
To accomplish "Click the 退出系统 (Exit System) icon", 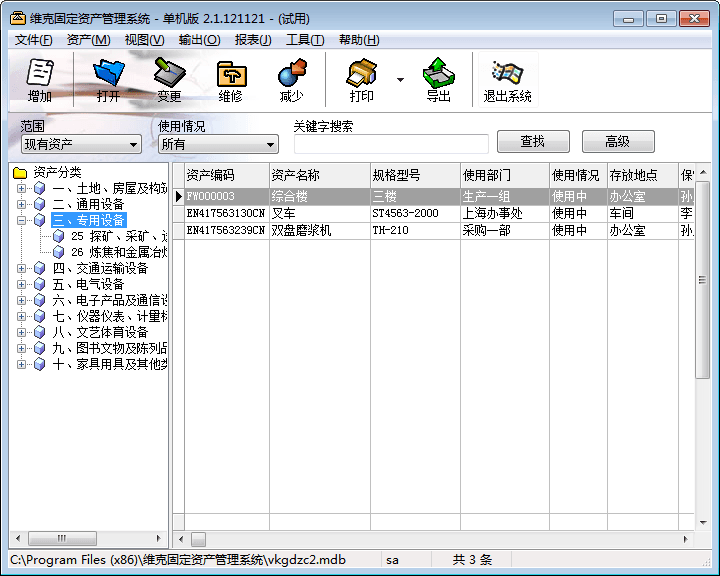I will tap(507, 80).
